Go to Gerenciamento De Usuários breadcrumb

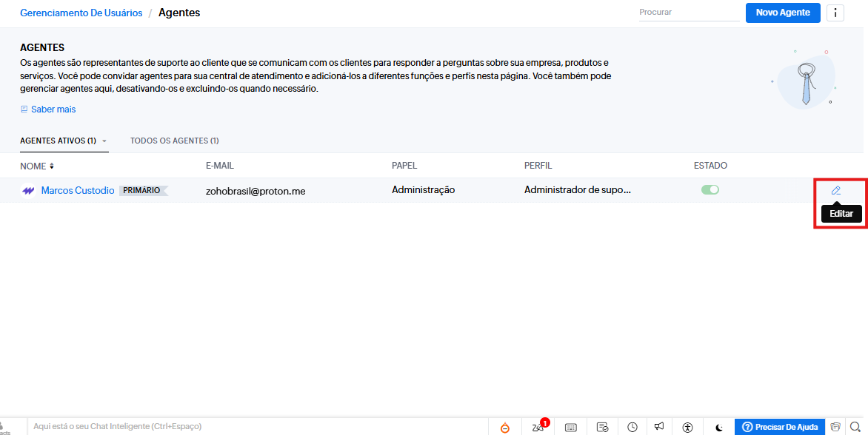(x=81, y=13)
